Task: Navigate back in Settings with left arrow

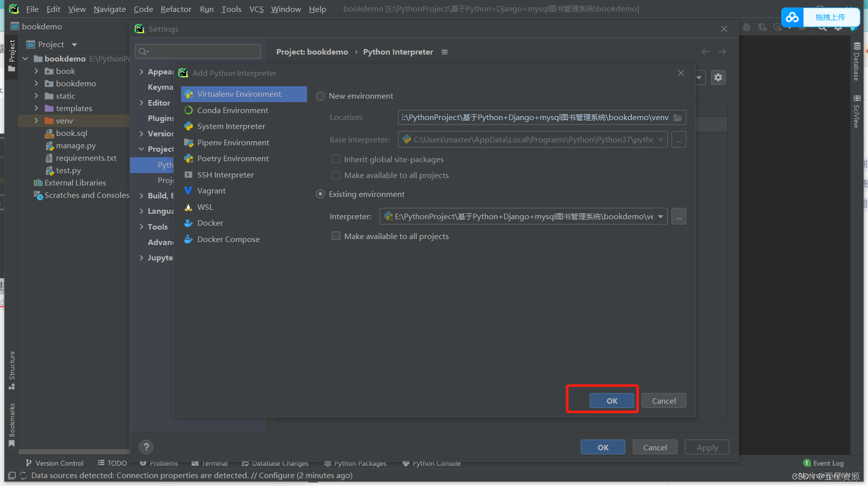Action: click(705, 52)
